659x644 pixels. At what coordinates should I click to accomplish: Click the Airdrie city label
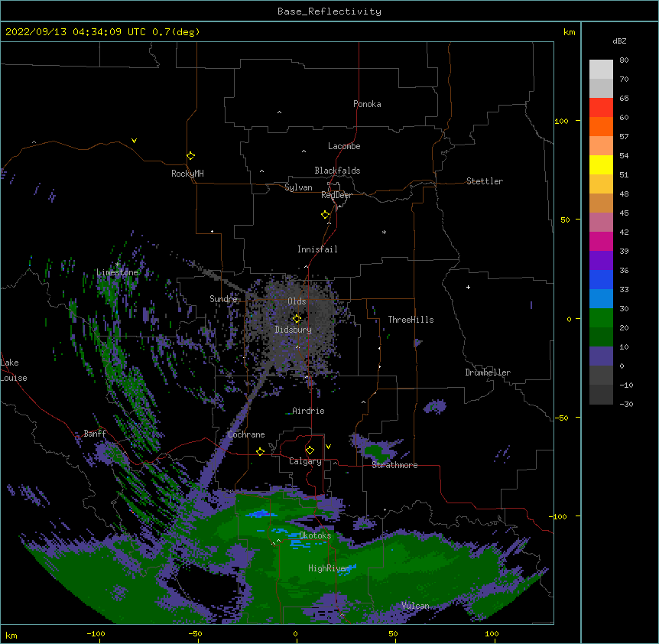pyautogui.click(x=308, y=411)
